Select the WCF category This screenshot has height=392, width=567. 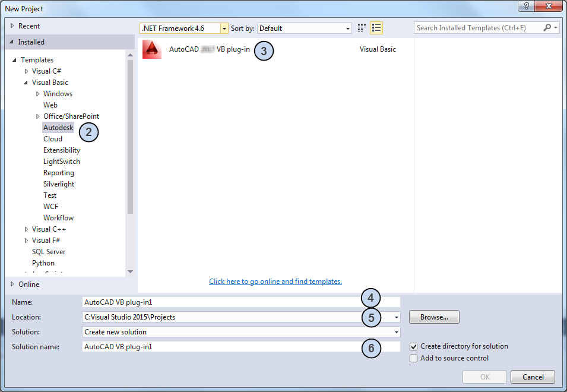coord(50,207)
